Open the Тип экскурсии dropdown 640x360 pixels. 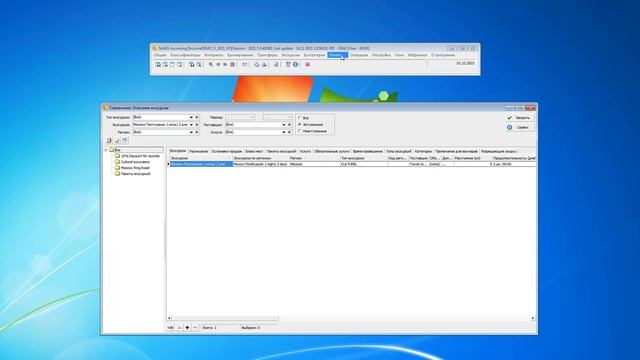click(191, 117)
